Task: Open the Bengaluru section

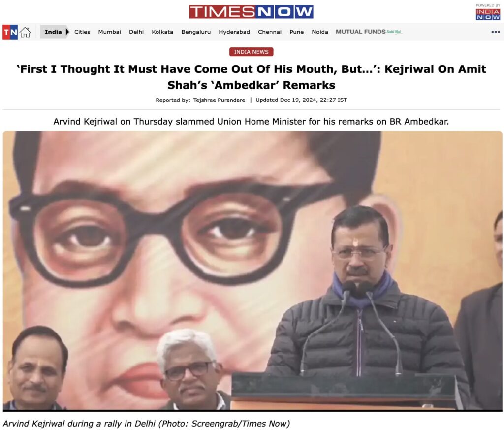Action: [196, 32]
